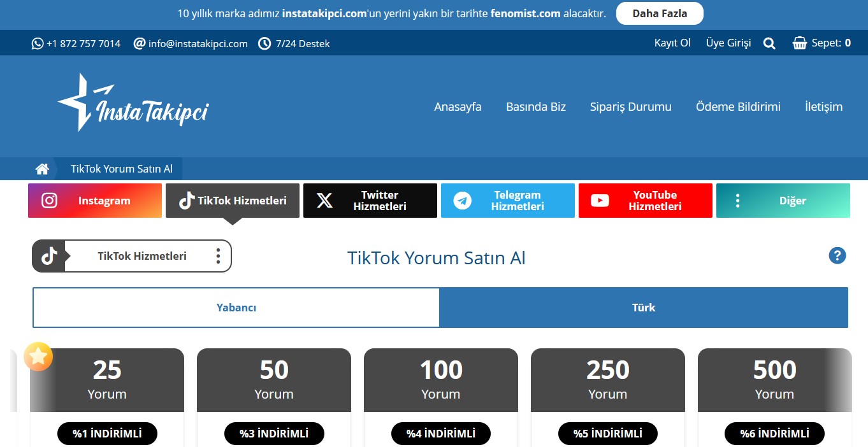The width and height of the screenshot is (868, 447).
Task: Open the Sipariş Durumu menu item
Action: (x=630, y=106)
